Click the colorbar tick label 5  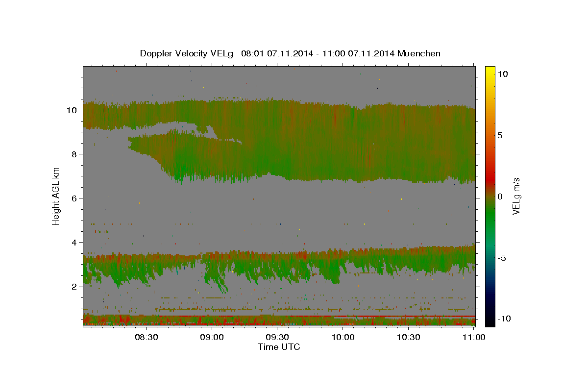500,135
